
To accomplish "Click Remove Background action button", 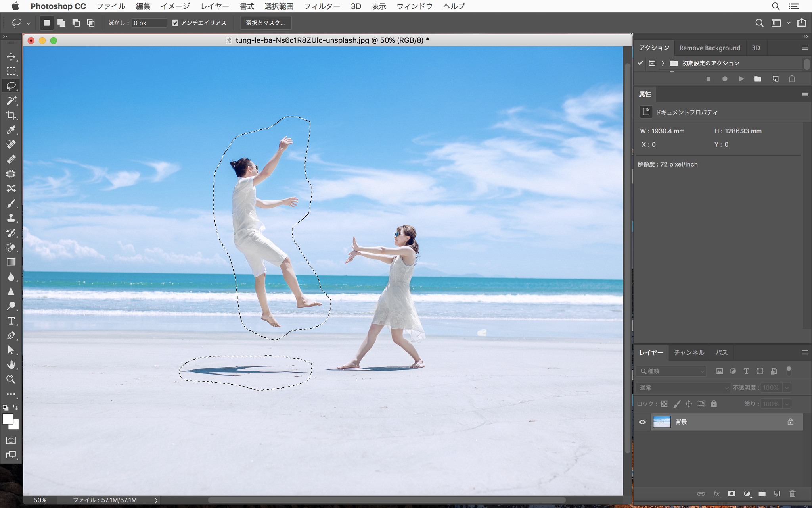I will pyautogui.click(x=709, y=47).
